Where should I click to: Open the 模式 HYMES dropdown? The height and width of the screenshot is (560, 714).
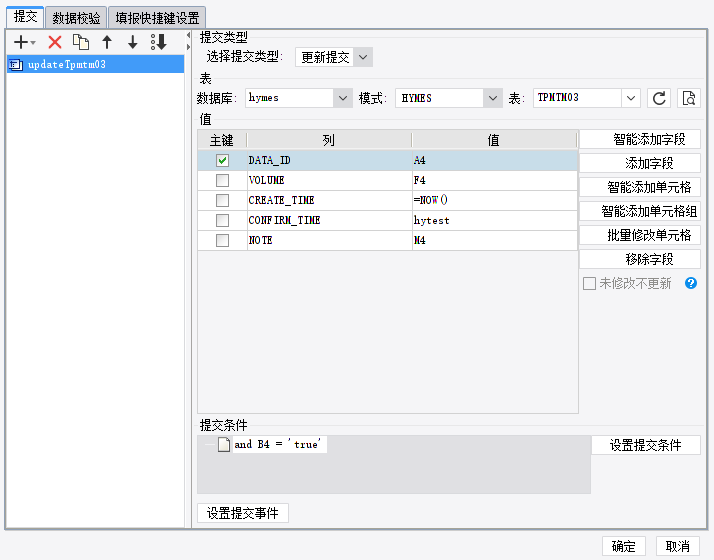click(x=493, y=98)
